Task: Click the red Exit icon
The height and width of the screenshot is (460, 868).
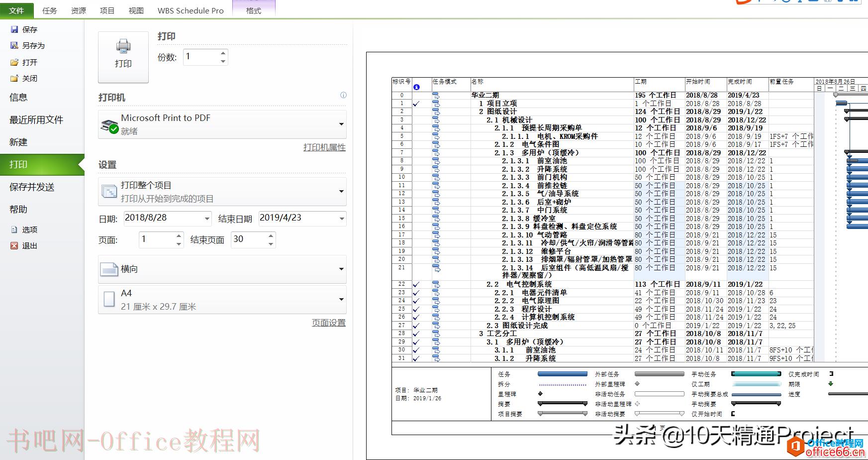Action: click(x=14, y=245)
